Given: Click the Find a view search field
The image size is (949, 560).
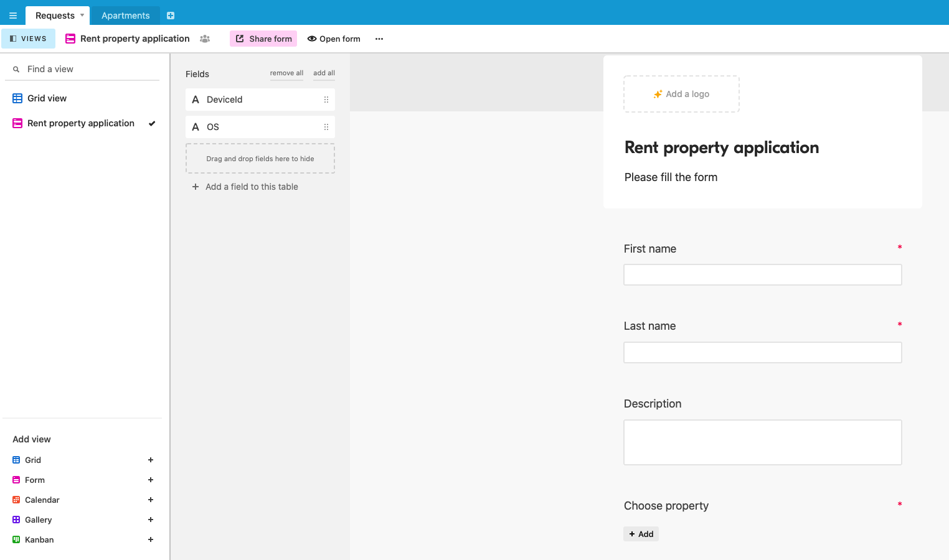Looking at the screenshot, I should tap(82, 69).
